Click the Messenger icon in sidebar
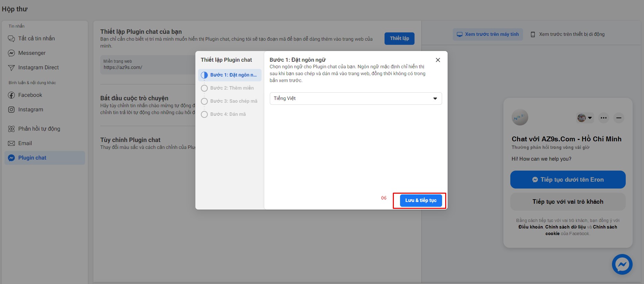 coord(11,53)
